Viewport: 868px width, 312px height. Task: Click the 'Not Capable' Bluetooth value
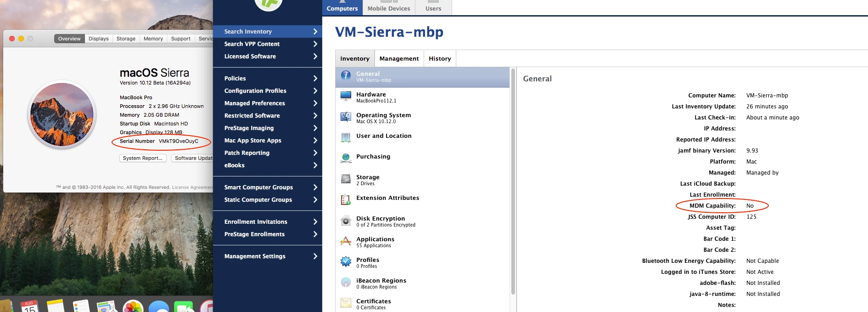point(762,261)
